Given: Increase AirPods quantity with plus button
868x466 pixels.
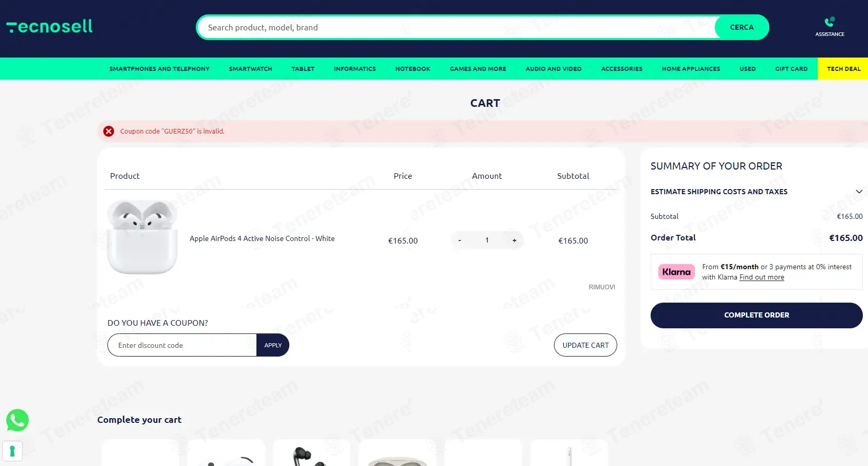Looking at the screenshot, I should pyautogui.click(x=514, y=240).
